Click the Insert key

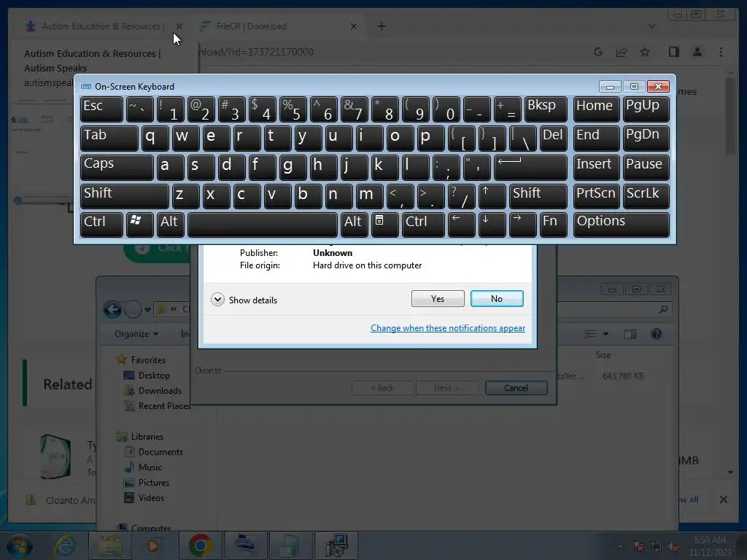(x=597, y=168)
